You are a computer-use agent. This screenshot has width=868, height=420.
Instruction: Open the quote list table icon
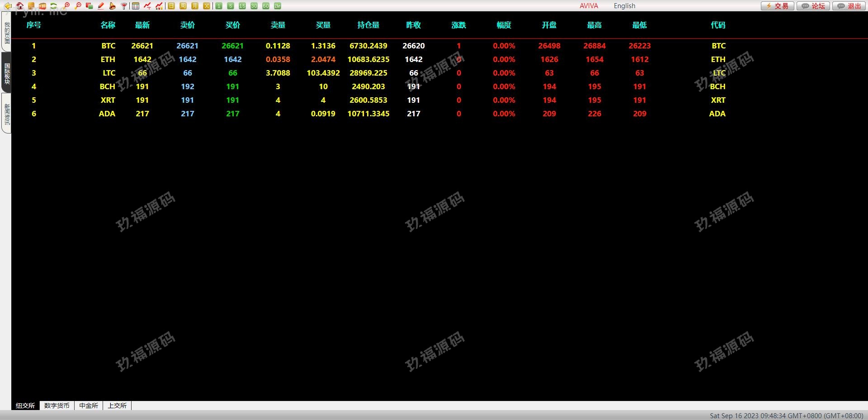point(136,6)
